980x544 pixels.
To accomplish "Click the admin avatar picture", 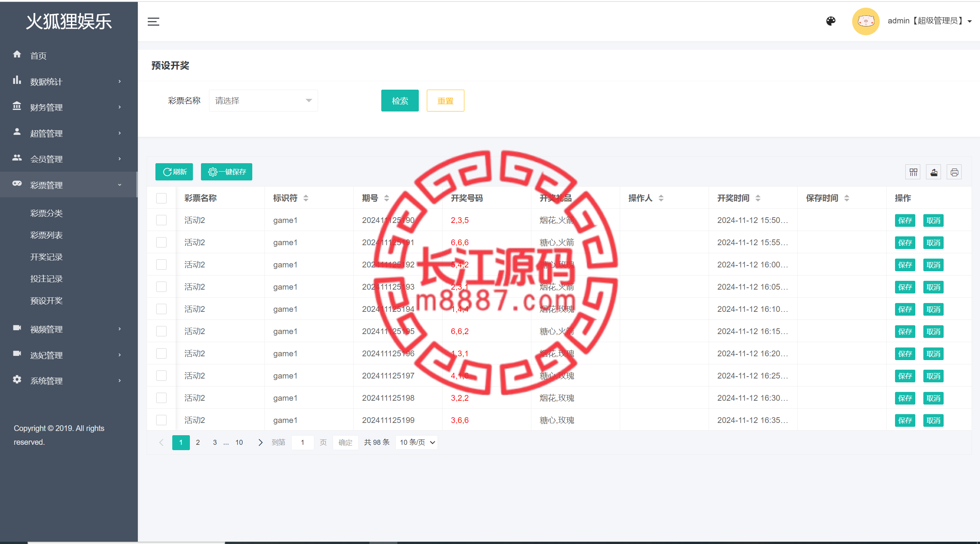I will click(866, 21).
